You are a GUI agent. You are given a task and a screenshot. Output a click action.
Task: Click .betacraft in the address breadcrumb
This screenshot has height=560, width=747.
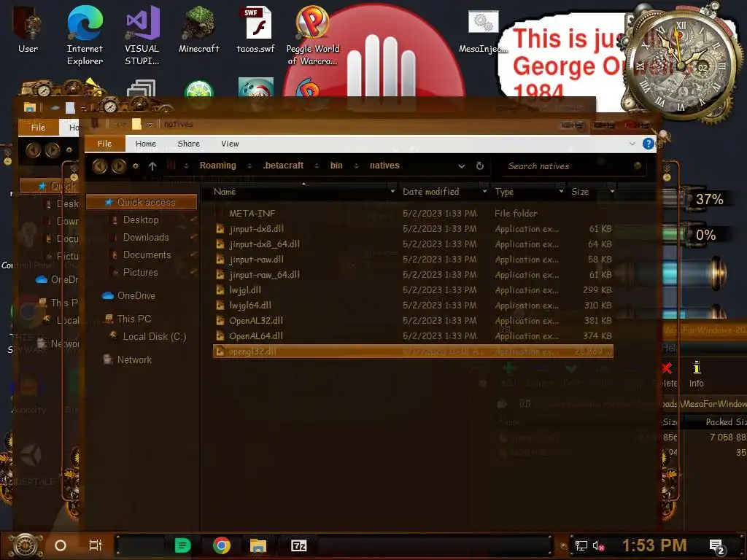(283, 166)
